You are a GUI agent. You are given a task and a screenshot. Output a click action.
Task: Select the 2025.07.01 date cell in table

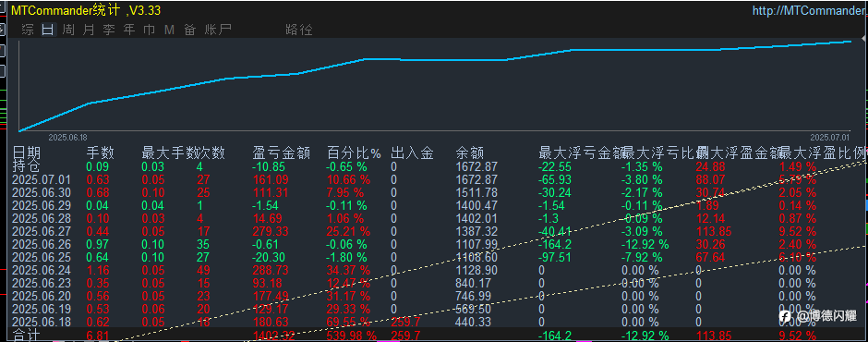click(42, 179)
